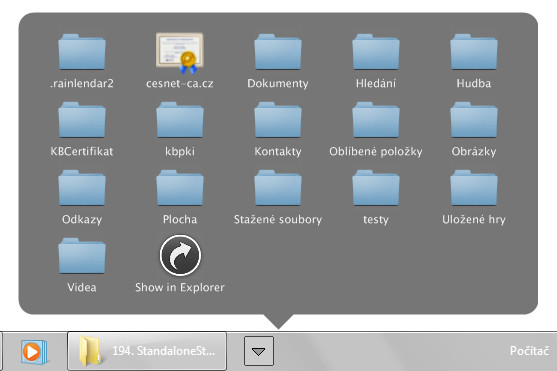Open the Dokumenty folder icon
The image size is (557, 371).
278,52
